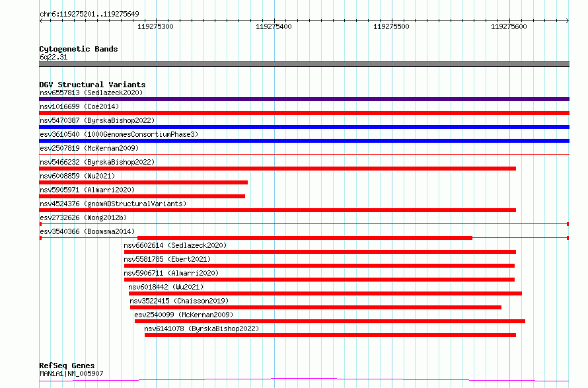The width and height of the screenshot is (588, 388).
Task: Click esv3610540 (1000GenomesConsortiumPhase3) label
Action: click(119, 134)
